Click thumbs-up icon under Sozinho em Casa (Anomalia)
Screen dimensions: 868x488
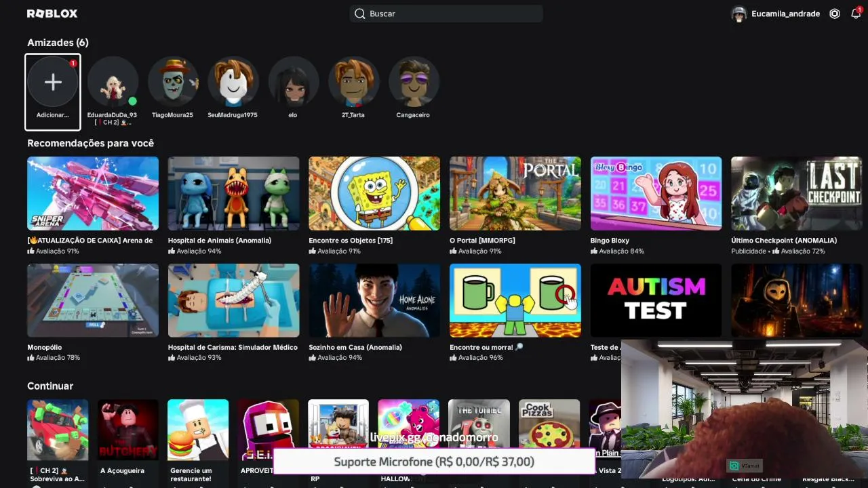pyautogui.click(x=313, y=358)
